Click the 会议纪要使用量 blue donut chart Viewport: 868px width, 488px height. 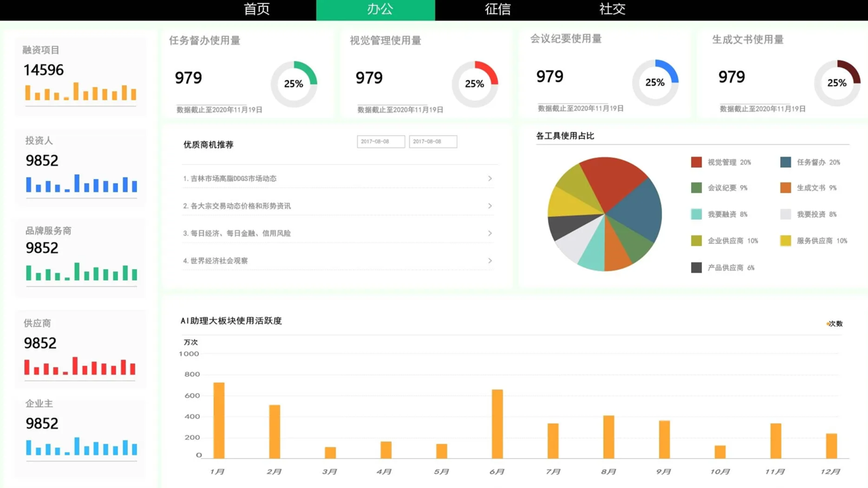click(x=655, y=83)
